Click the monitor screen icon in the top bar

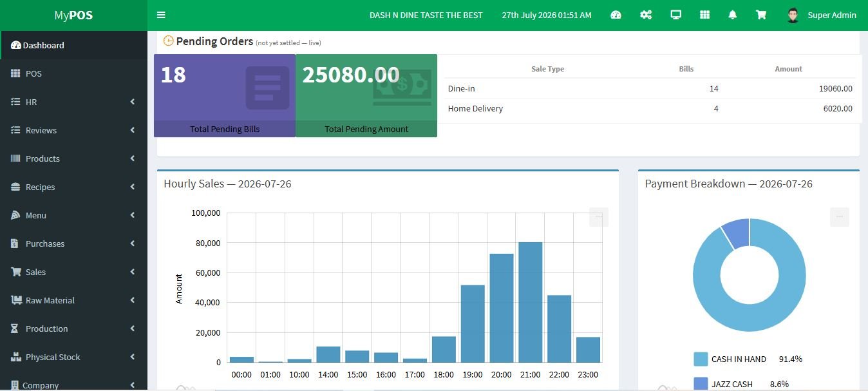click(x=675, y=15)
